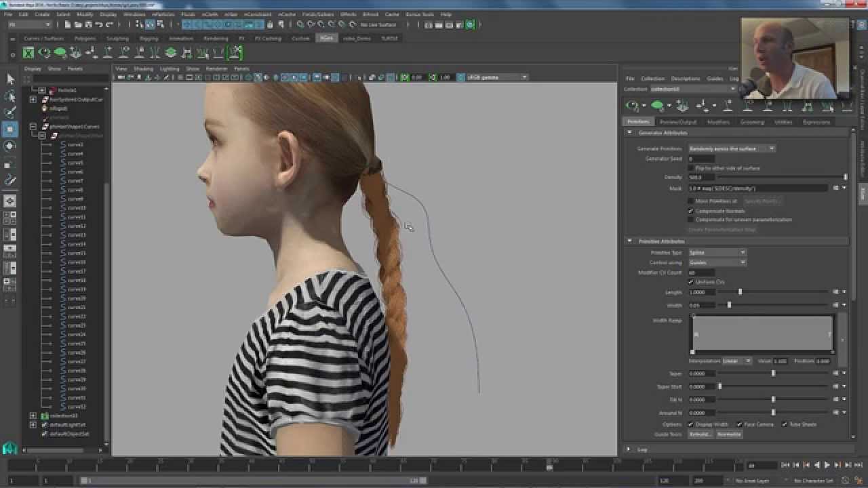
Task: Adjust the Taper slider handle
Action: [x=773, y=373]
